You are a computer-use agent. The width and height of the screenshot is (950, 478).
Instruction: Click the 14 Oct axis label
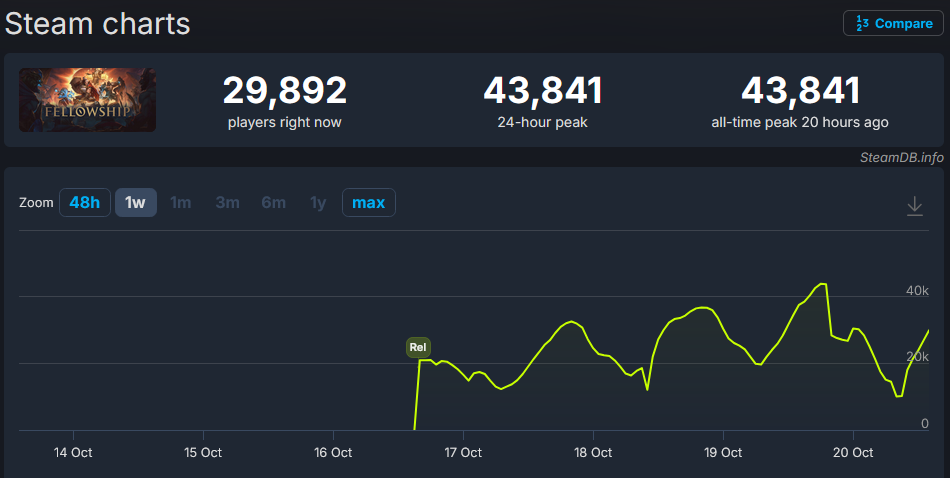pyautogui.click(x=73, y=453)
